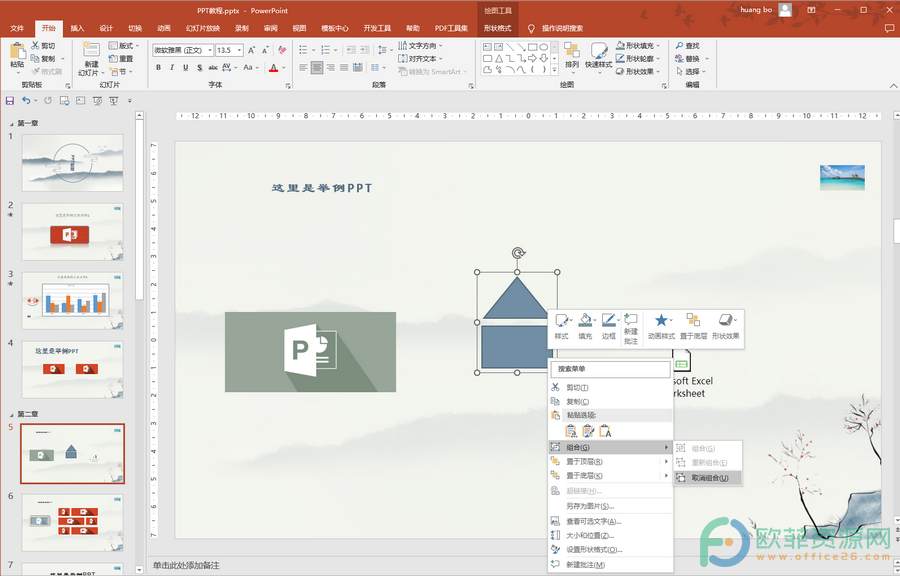Click the Replace (替换) button
The height and width of the screenshot is (576, 900).
(693, 59)
